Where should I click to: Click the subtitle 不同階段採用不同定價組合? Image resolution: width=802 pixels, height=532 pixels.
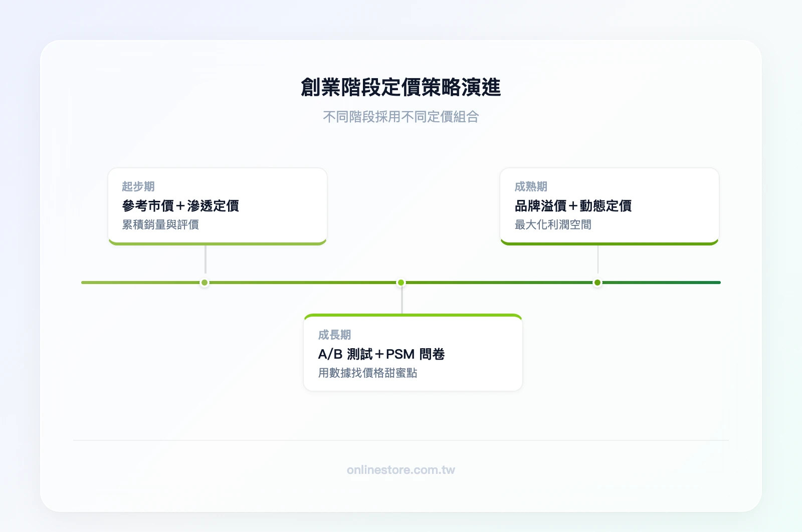click(x=400, y=117)
